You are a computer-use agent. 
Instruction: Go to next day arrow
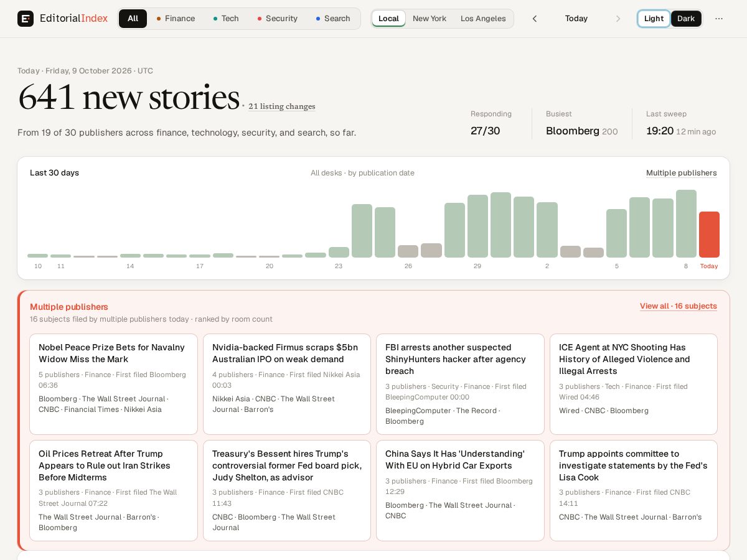(x=618, y=19)
